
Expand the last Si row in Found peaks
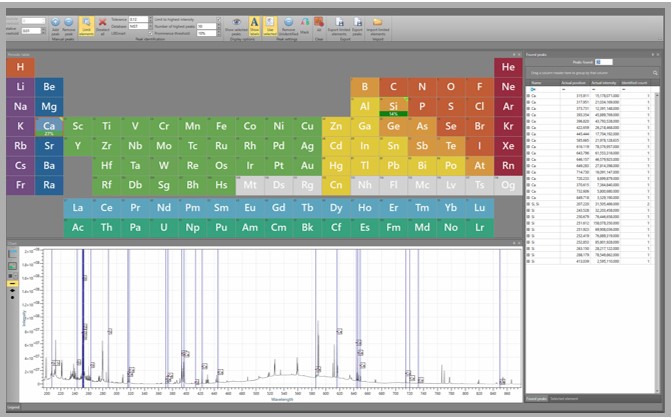pos(529,261)
